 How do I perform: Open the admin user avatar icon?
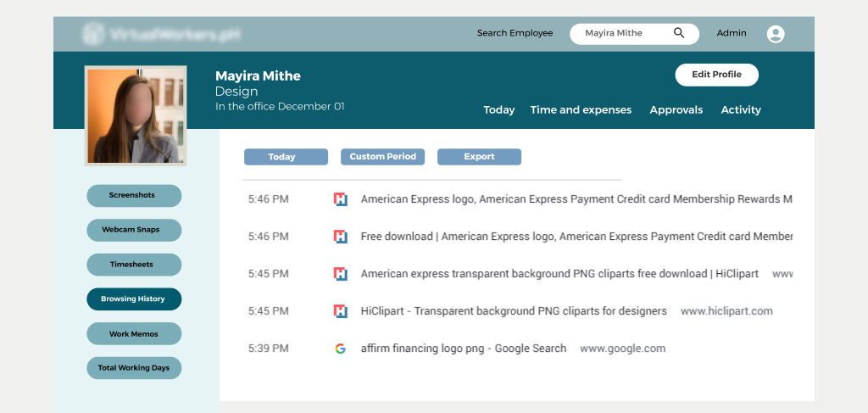coord(775,34)
